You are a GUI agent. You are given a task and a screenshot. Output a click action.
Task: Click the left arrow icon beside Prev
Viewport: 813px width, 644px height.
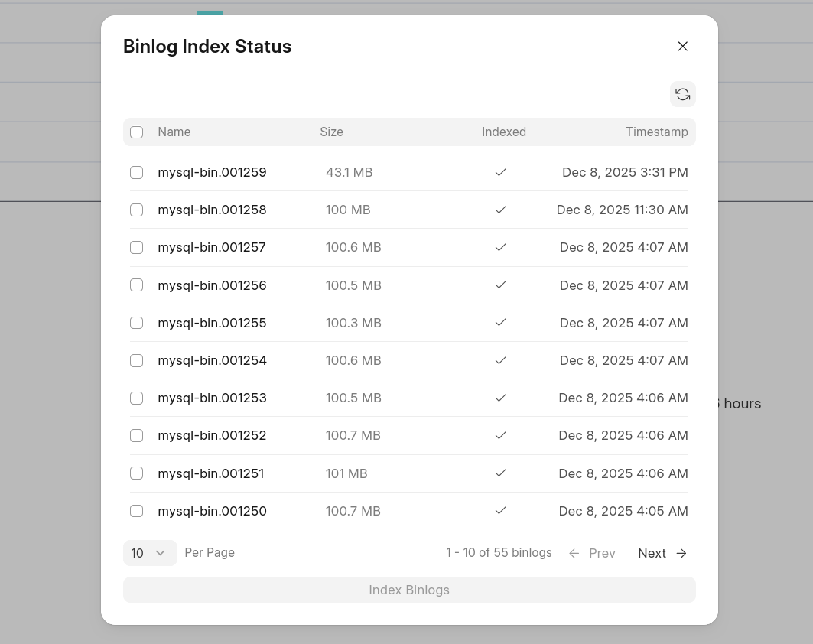[x=574, y=553]
